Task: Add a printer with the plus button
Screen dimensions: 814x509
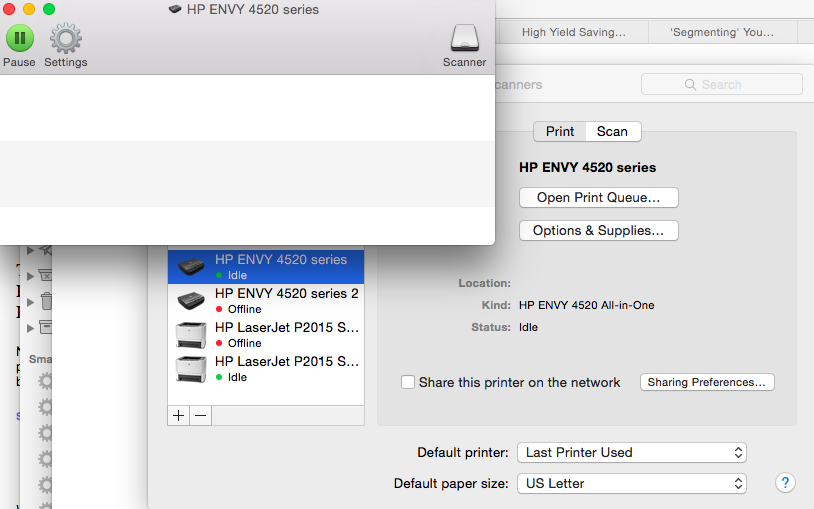Action: click(179, 416)
